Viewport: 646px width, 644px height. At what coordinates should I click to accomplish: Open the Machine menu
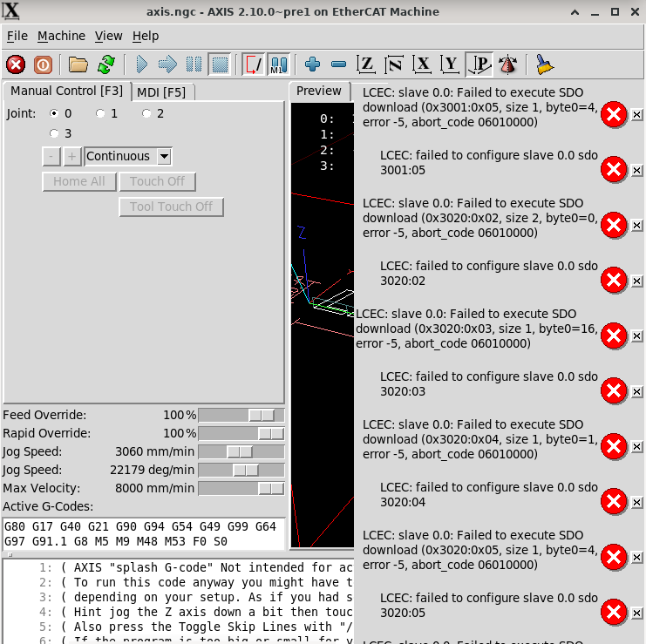click(61, 36)
